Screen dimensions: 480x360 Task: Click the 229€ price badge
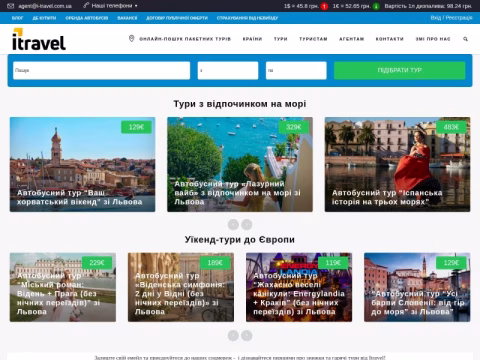tap(97, 263)
